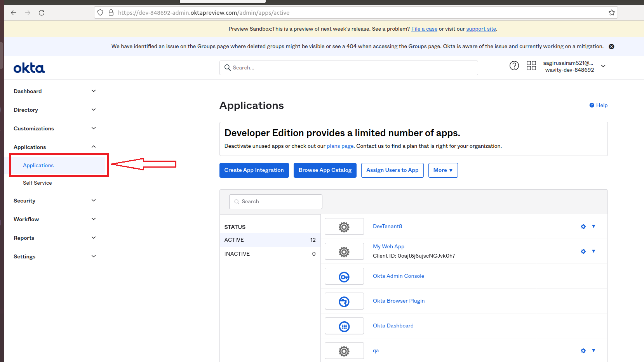644x362 pixels.
Task: Click the shield tracking protection icon
Action: point(100,12)
